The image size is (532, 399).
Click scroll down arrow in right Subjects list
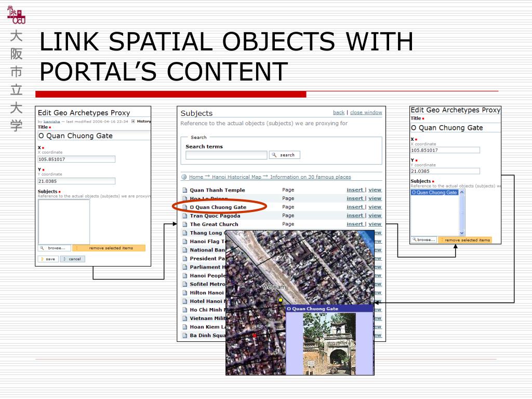point(462,233)
